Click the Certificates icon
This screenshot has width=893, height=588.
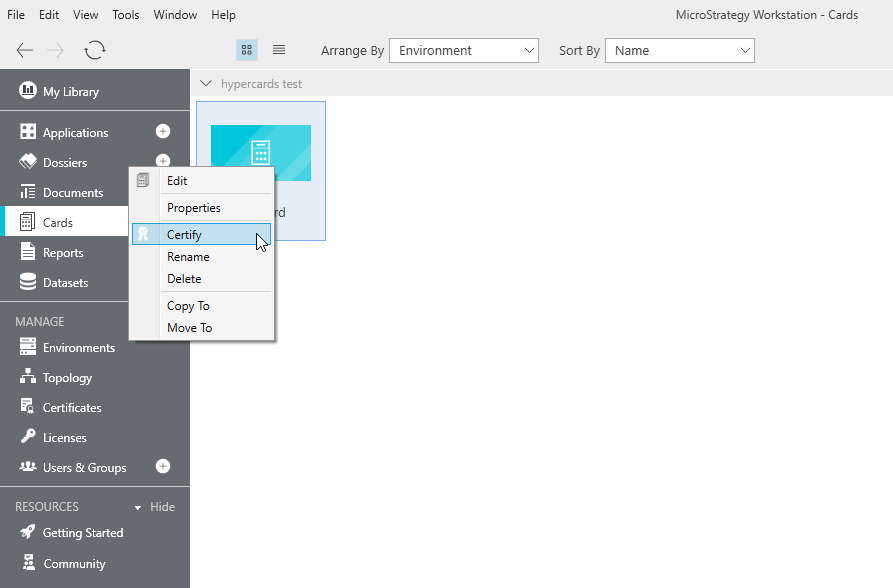pos(27,406)
